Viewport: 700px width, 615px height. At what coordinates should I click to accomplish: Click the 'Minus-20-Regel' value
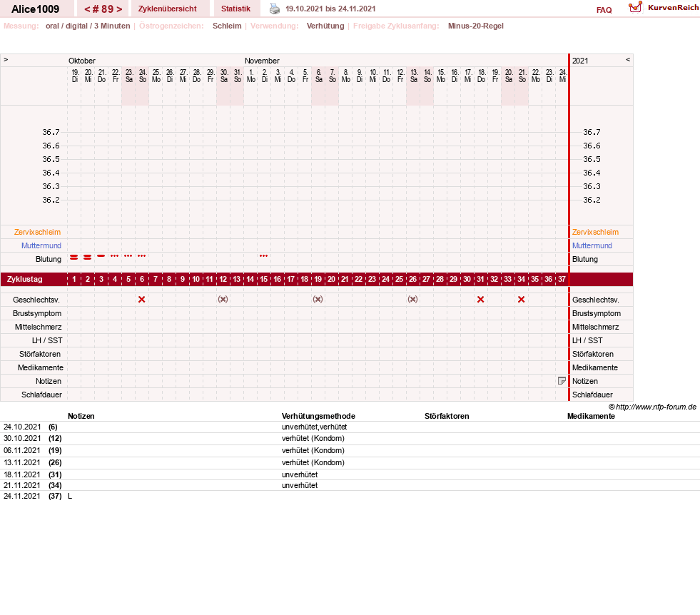pyautogui.click(x=476, y=26)
